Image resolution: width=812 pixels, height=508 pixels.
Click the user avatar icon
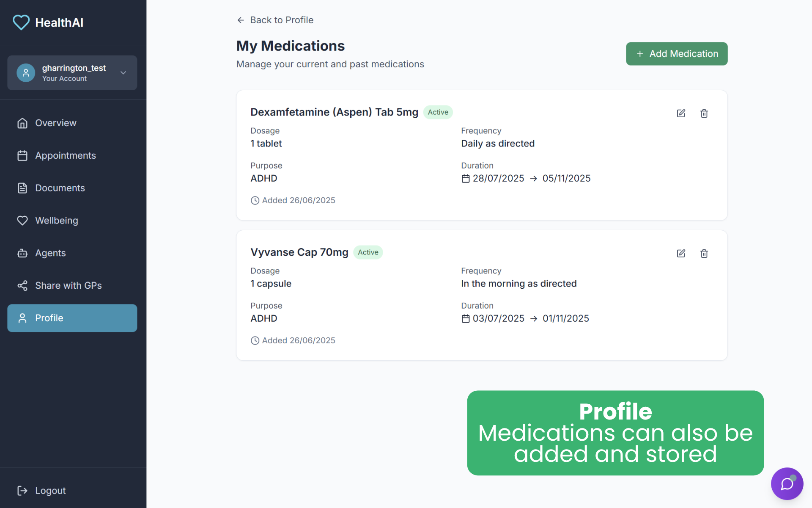(26, 73)
